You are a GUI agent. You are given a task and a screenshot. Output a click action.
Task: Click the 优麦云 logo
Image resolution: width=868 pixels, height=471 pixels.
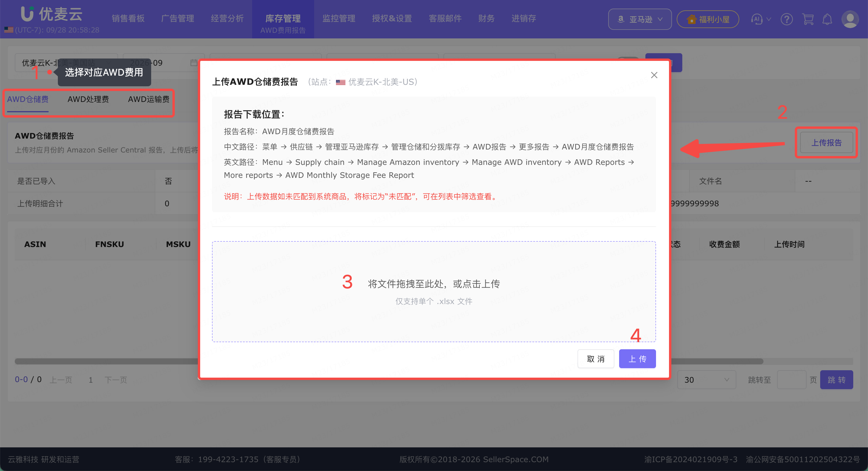click(x=52, y=14)
